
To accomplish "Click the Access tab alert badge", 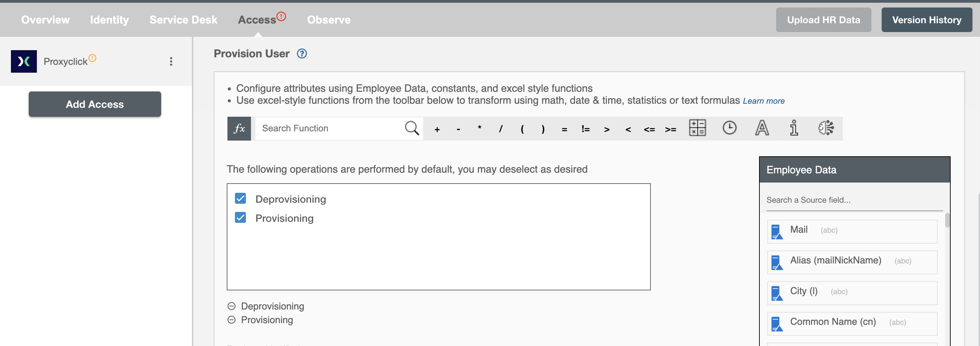I will pyautogui.click(x=281, y=16).
